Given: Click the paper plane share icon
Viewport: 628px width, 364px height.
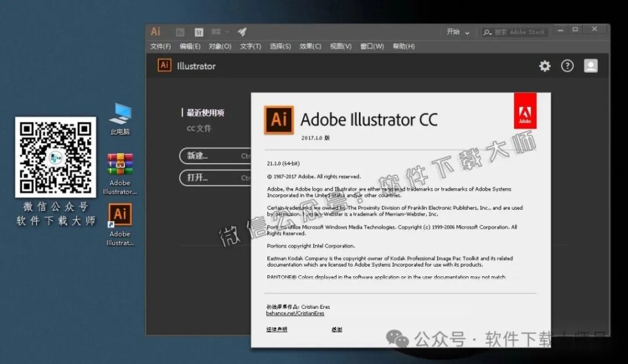Looking at the screenshot, I should point(242,31).
